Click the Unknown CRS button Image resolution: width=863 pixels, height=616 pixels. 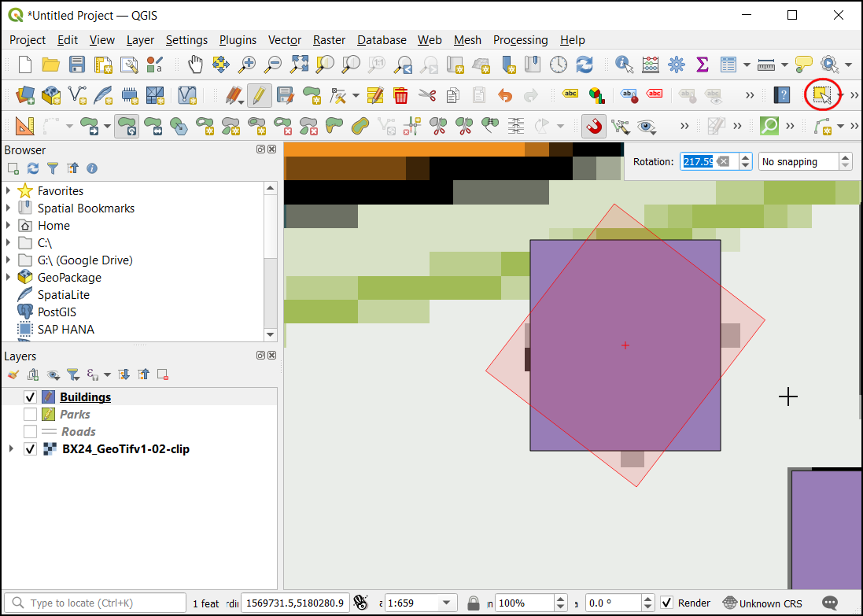click(x=763, y=603)
